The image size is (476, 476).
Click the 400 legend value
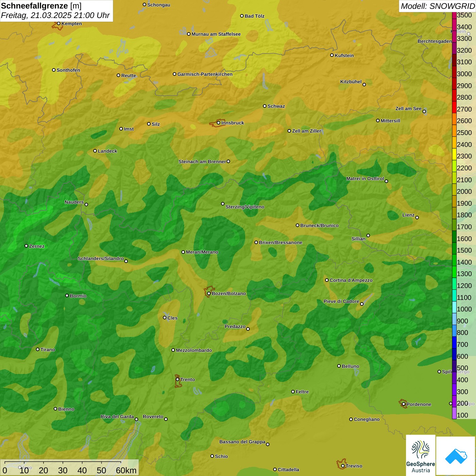(x=462, y=380)
